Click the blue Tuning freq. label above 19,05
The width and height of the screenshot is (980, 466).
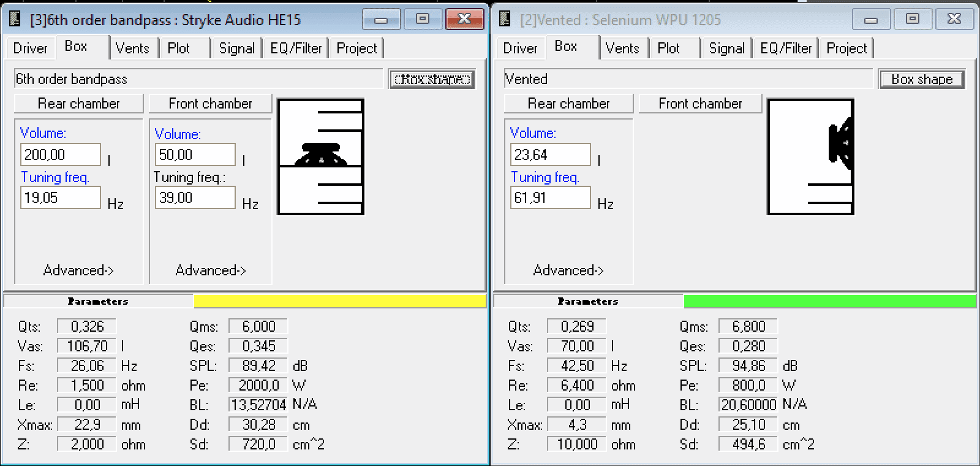[x=55, y=177]
